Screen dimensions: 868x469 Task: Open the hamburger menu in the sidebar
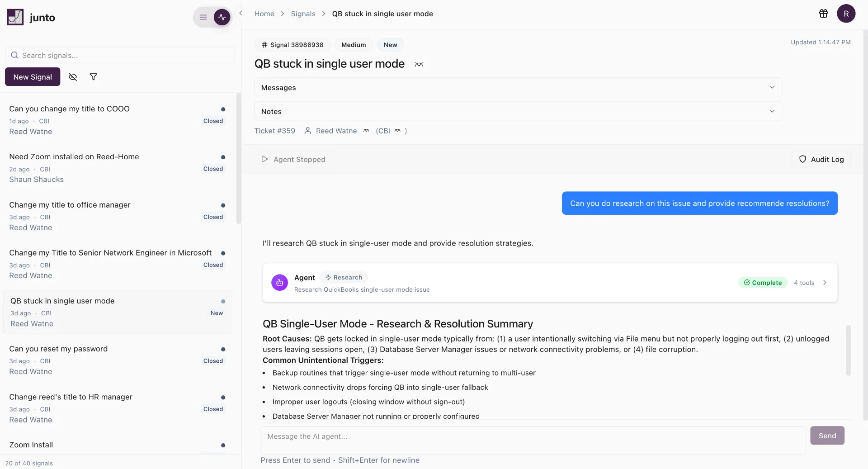[203, 17]
